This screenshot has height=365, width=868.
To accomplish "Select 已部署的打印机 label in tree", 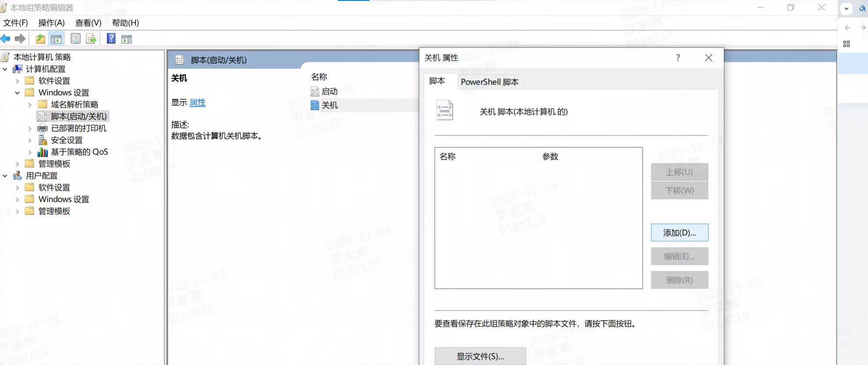I will pos(78,128).
